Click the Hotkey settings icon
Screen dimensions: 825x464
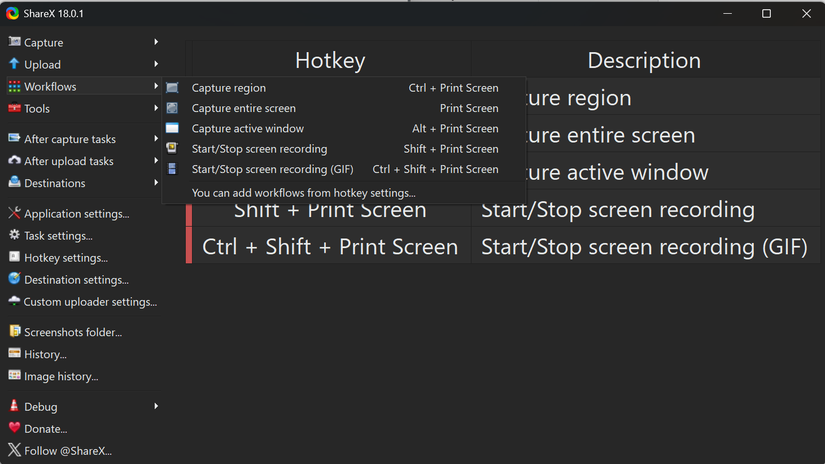(14, 257)
